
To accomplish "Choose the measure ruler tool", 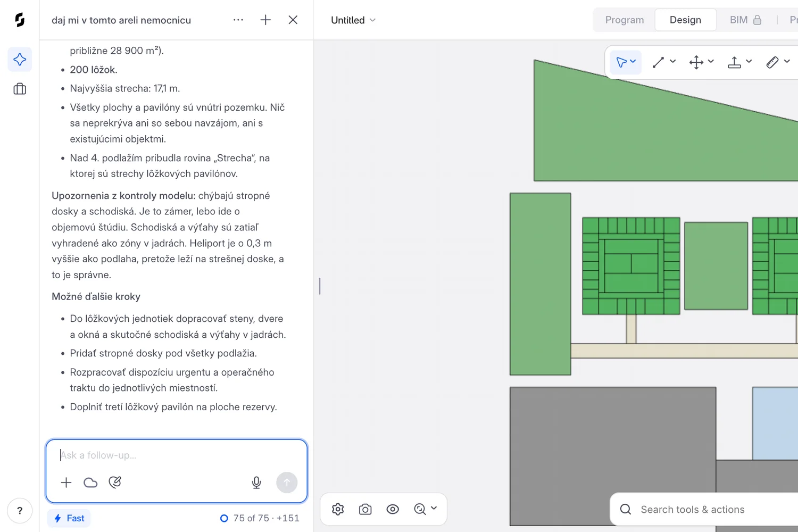I will [772, 62].
